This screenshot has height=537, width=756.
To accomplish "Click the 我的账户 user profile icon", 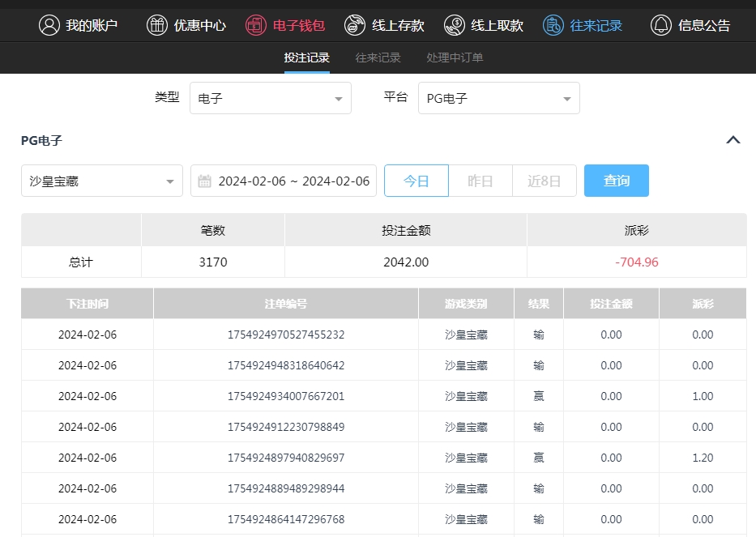I will click(50, 25).
